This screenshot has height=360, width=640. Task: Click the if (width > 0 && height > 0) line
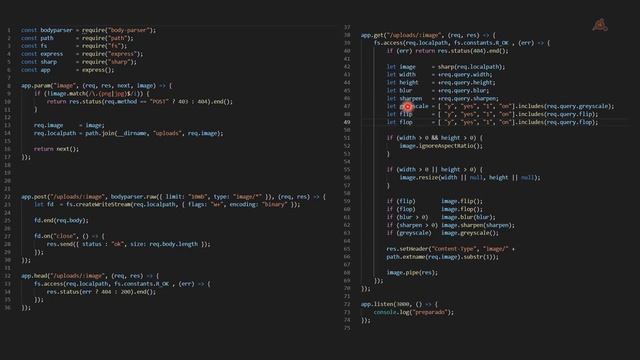[435, 138]
